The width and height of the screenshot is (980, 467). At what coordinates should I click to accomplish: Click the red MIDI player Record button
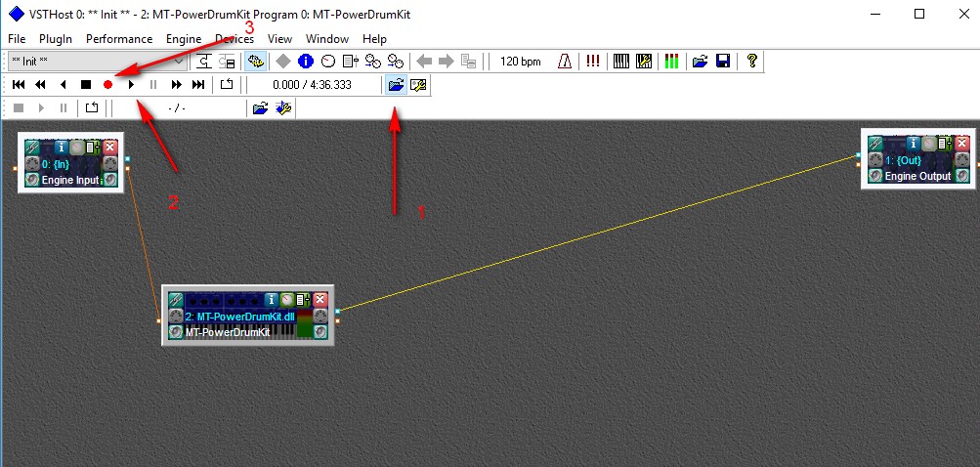click(108, 84)
